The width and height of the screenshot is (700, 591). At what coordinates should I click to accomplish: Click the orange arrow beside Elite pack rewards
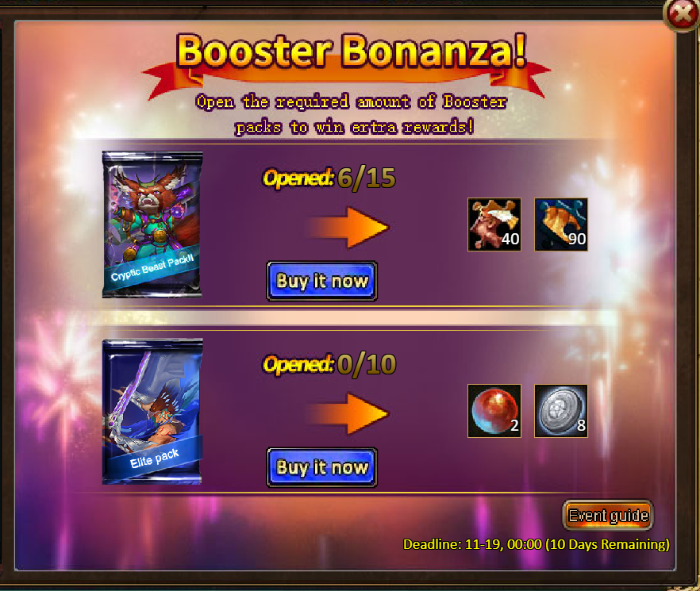(x=348, y=414)
